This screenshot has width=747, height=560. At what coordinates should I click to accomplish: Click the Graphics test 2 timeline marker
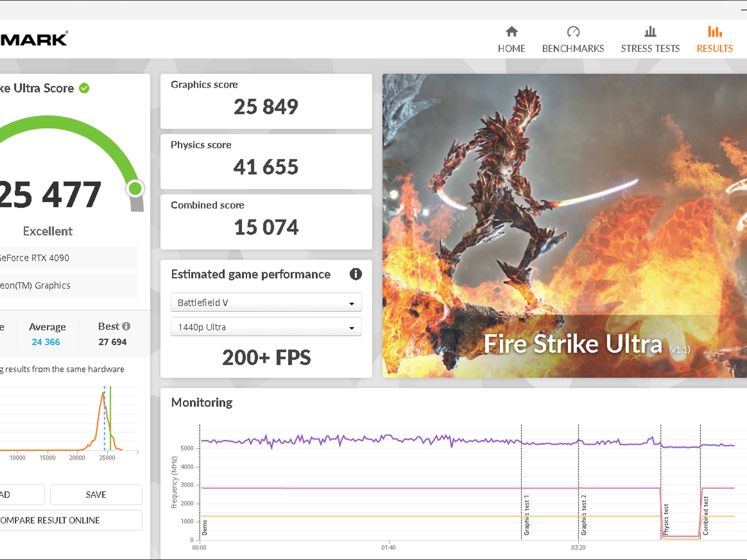point(583,515)
